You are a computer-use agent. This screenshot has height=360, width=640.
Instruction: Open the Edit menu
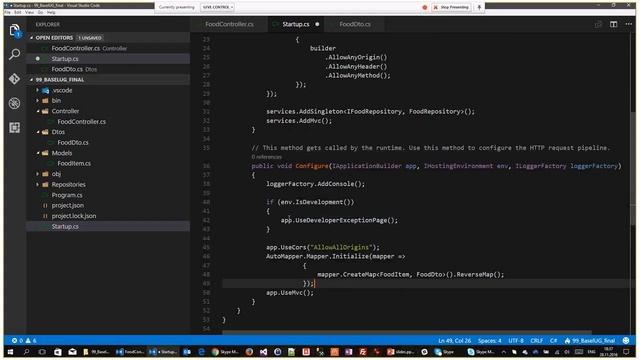point(18,13)
